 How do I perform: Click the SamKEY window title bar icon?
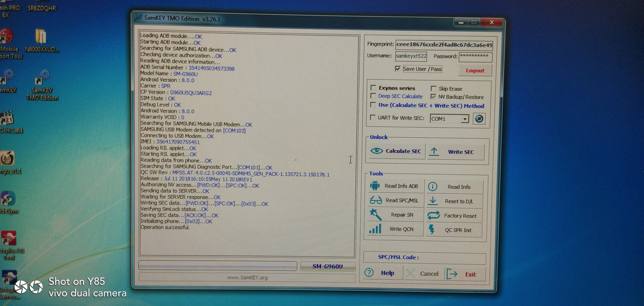point(138,18)
